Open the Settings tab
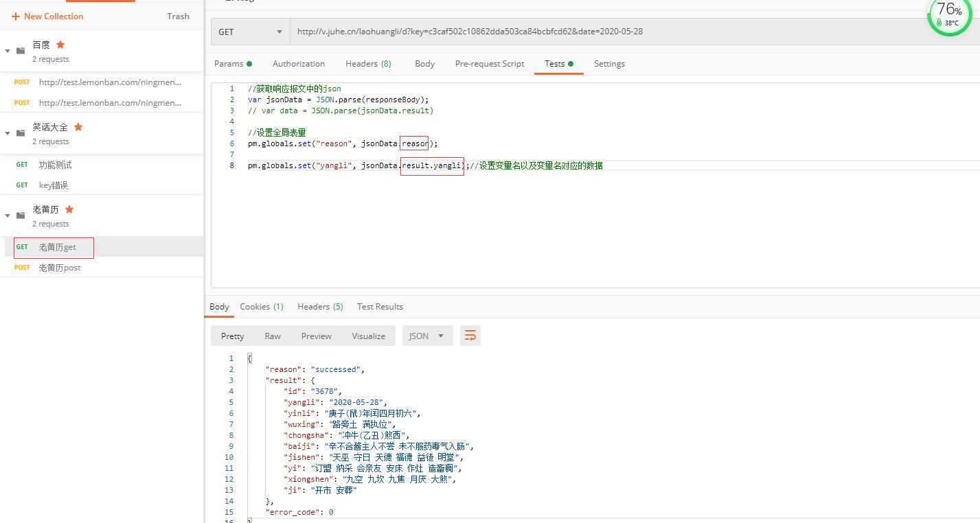Screen dimensions: 980x523 [609, 64]
